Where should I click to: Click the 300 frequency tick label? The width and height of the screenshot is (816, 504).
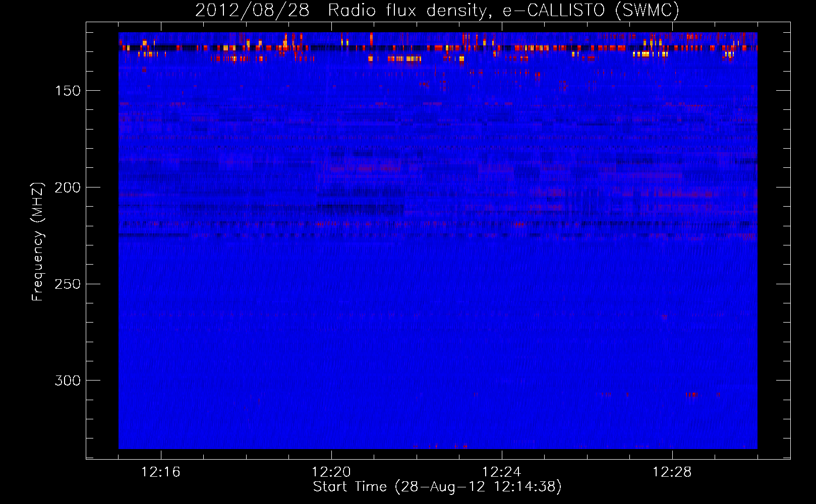[x=68, y=381]
